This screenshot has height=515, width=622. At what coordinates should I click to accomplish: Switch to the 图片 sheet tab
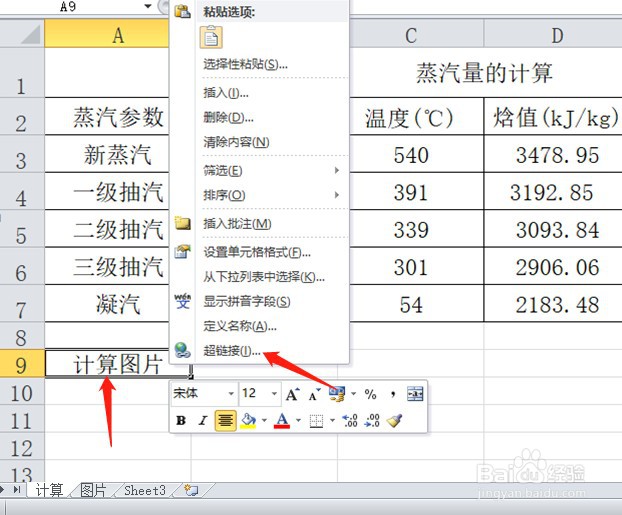point(94,490)
